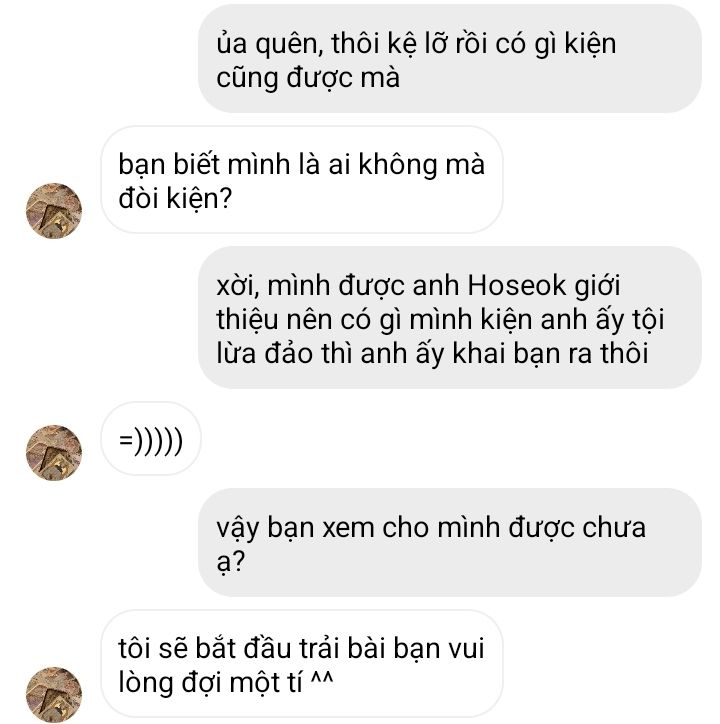Screen dimensions: 720x724
Task: Click the "ạ?" line in the sent message
Action: click(230, 561)
